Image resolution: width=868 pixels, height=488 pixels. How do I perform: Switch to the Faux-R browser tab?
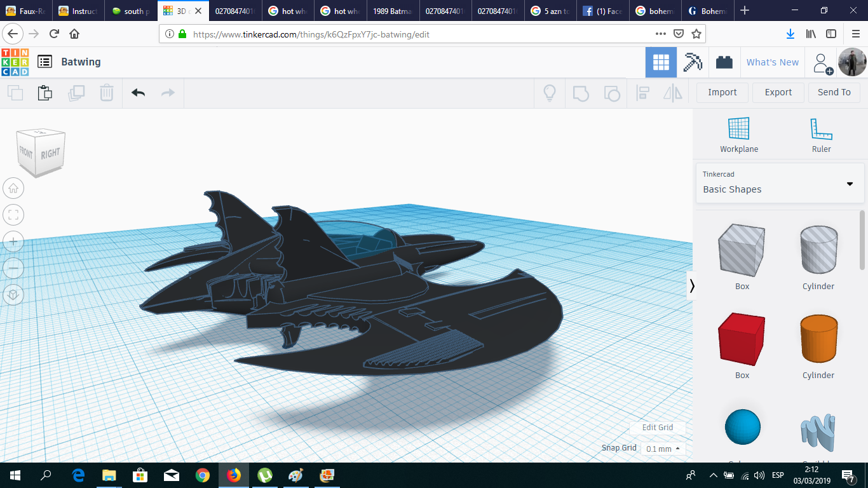click(26, 11)
